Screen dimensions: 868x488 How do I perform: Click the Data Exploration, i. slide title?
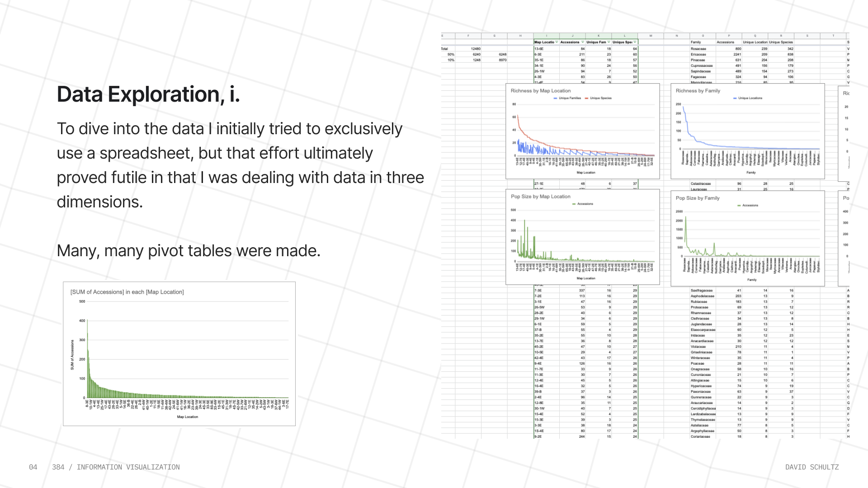pos(148,94)
